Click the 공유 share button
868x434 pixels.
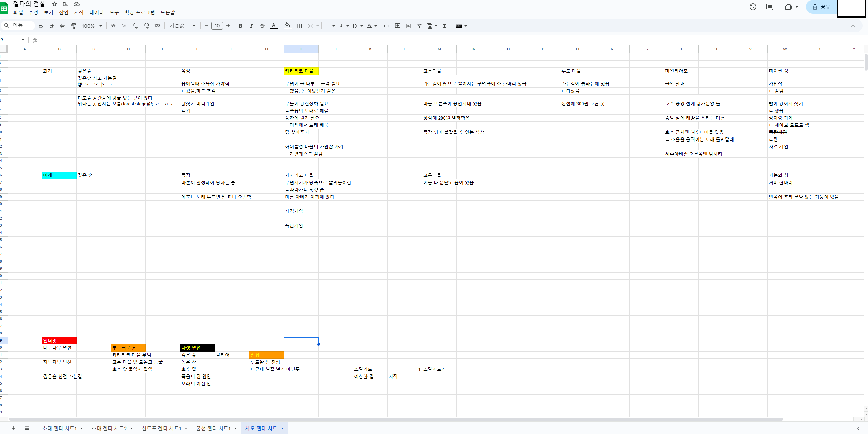(x=821, y=7)
